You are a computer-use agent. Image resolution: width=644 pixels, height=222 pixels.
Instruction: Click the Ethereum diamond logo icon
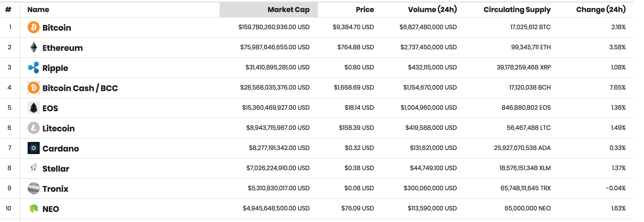pos(34,47)
